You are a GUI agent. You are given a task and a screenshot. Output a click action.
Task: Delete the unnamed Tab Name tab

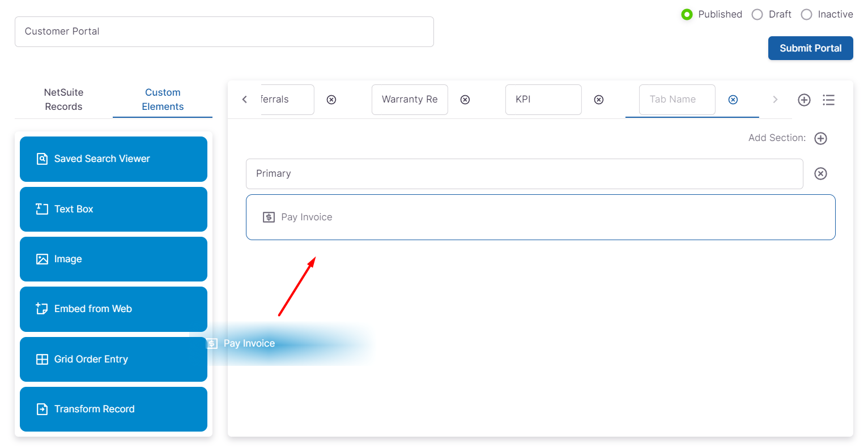click(x=733, y=100)
